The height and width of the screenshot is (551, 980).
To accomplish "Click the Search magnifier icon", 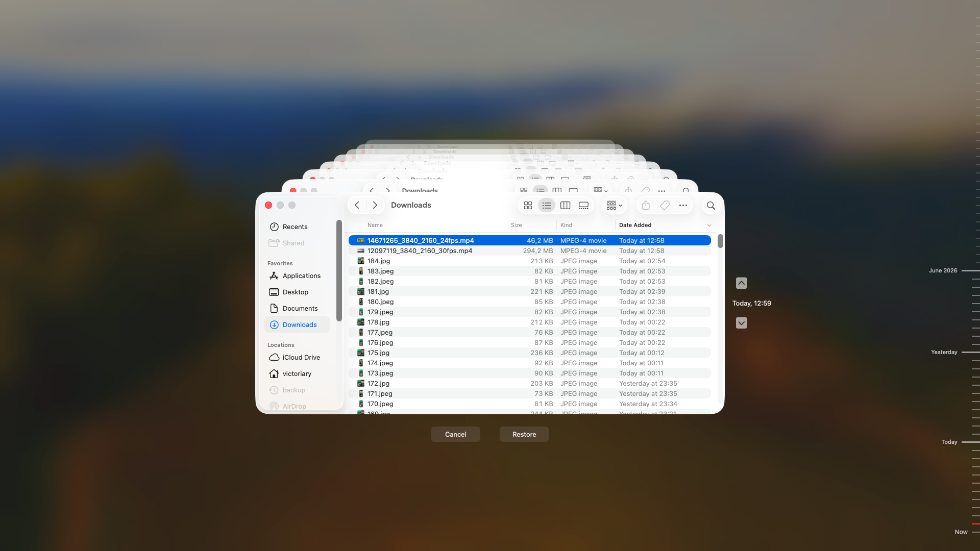I will click(x=710, y=206).
